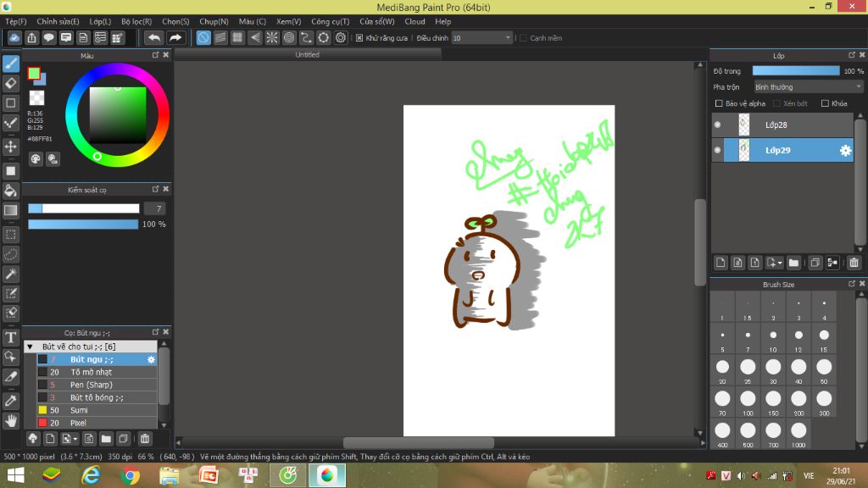Toggle the Khử răng cưa checkbox

coord(359,38)
